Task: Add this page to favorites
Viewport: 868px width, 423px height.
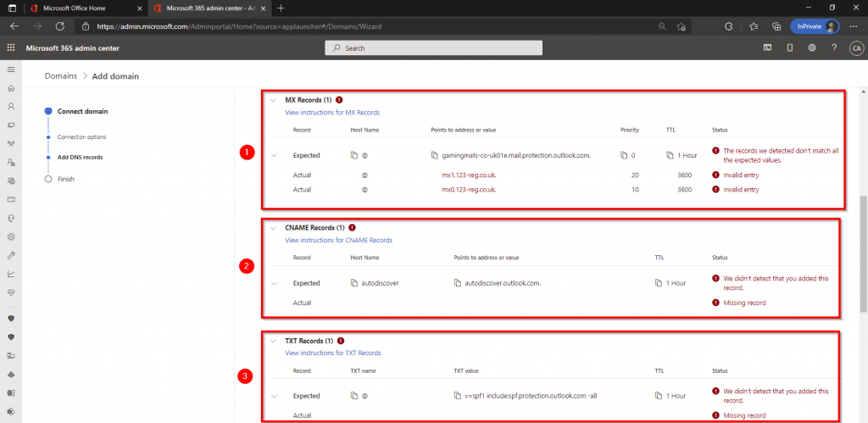Action: [x=682, y=26]
